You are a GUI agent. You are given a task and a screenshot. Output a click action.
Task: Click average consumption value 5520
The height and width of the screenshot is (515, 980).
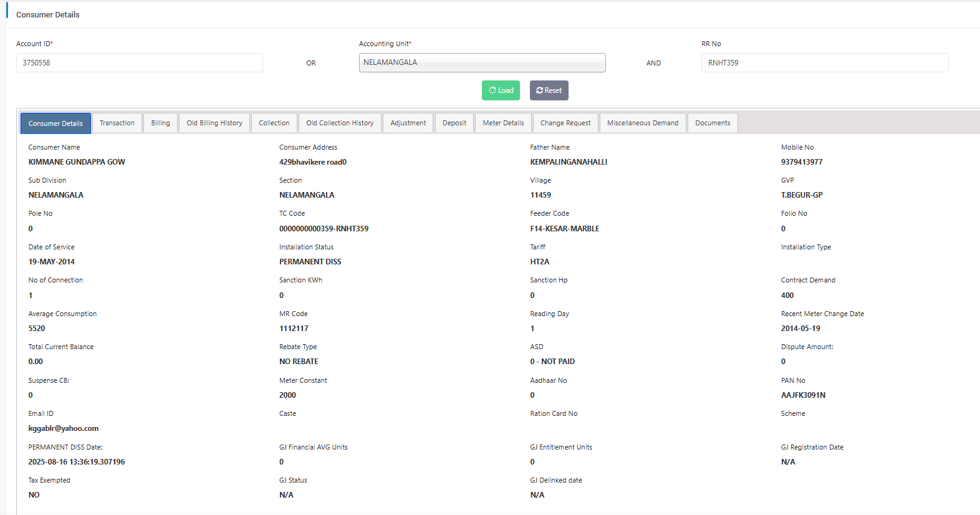tap(37, 329)
